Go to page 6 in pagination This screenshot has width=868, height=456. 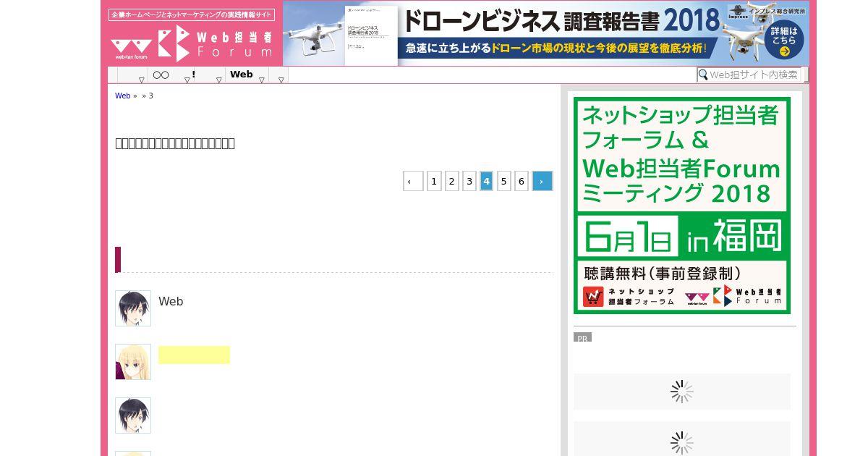point(522,181)
